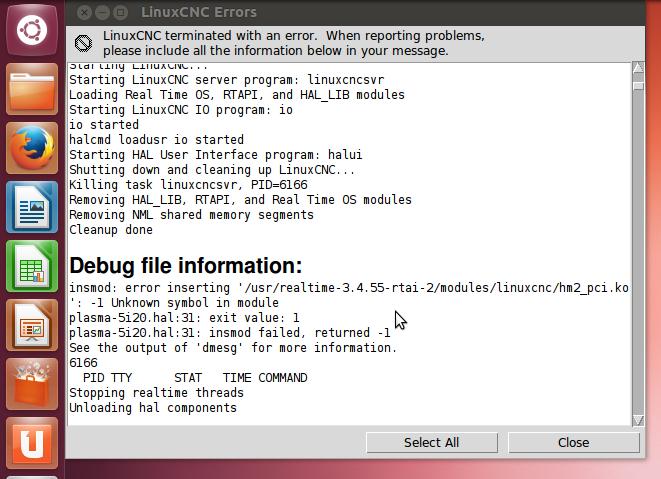
Task: Click the line 'Shutting down and cleaning up LinuxCNC...'
Action: (212, 170)
